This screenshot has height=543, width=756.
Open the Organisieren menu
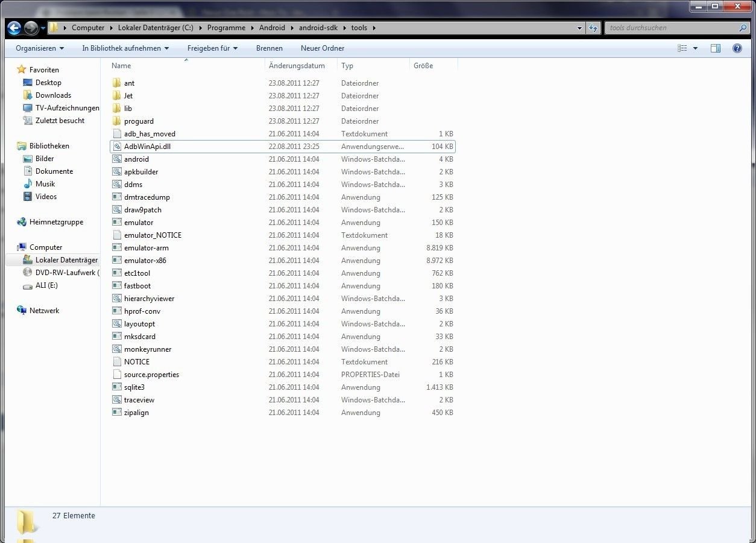tap(40, 48)
